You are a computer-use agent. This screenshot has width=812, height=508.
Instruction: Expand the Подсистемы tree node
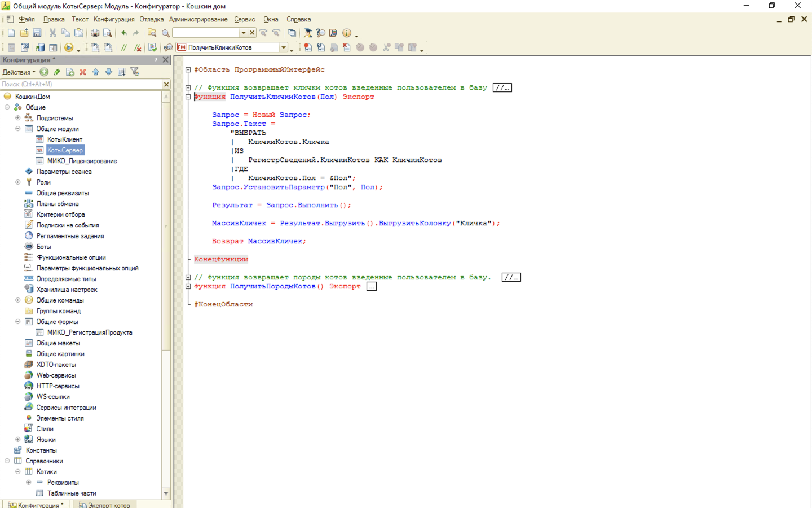[x=18, y=118]
